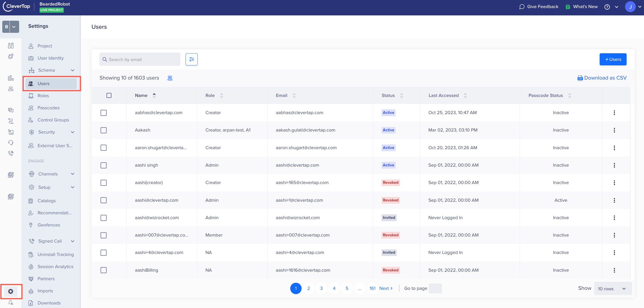The height and width of the screenshot is (308, 644).
Task: Sort table by Name column arrows
Action: coord(154,95)
